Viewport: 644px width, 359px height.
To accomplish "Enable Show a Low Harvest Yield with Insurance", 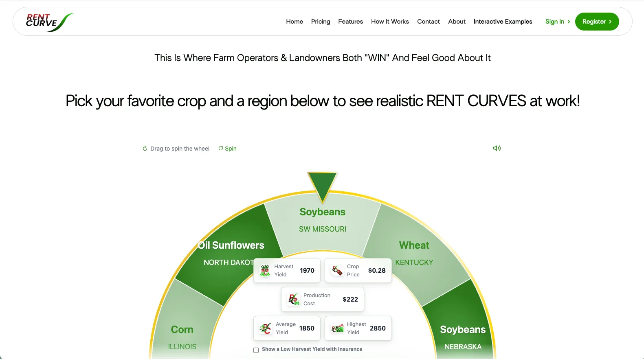I will click(x=256, y=350).
